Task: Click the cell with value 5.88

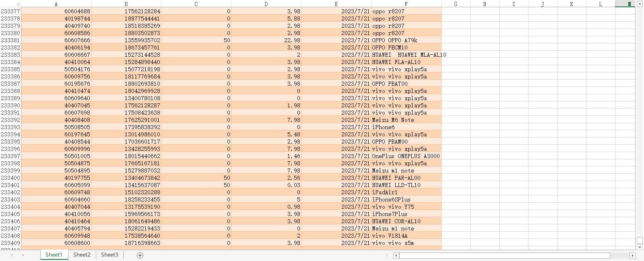Action: point(266,18)
